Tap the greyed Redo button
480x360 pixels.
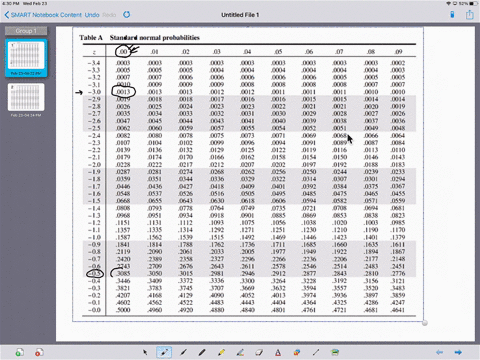tap(109, 15)
